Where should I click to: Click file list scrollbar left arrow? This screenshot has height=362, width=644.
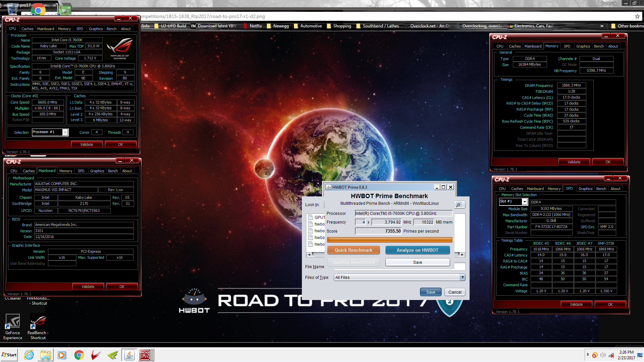point(309,255)
